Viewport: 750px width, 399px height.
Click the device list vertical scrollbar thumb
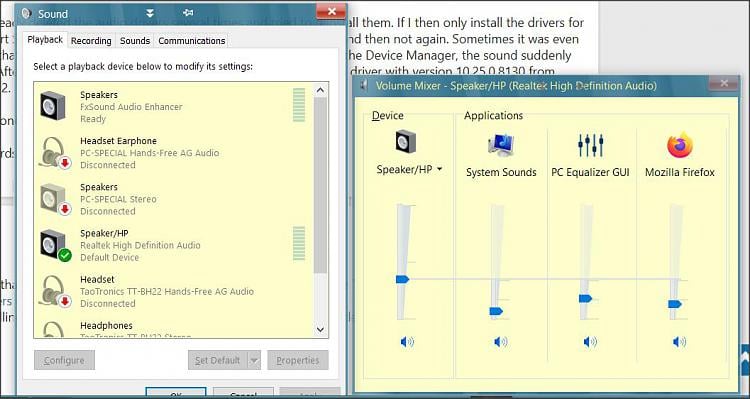(x=320, y=185)
